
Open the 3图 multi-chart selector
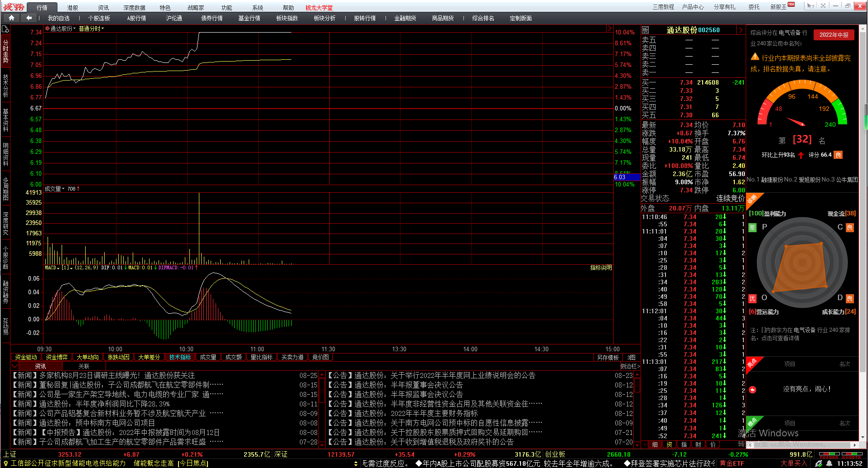click(631, 357)
